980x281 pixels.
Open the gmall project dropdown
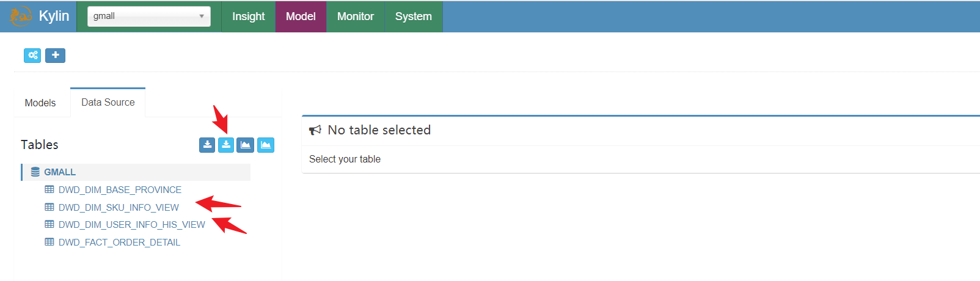coord(149,16)
